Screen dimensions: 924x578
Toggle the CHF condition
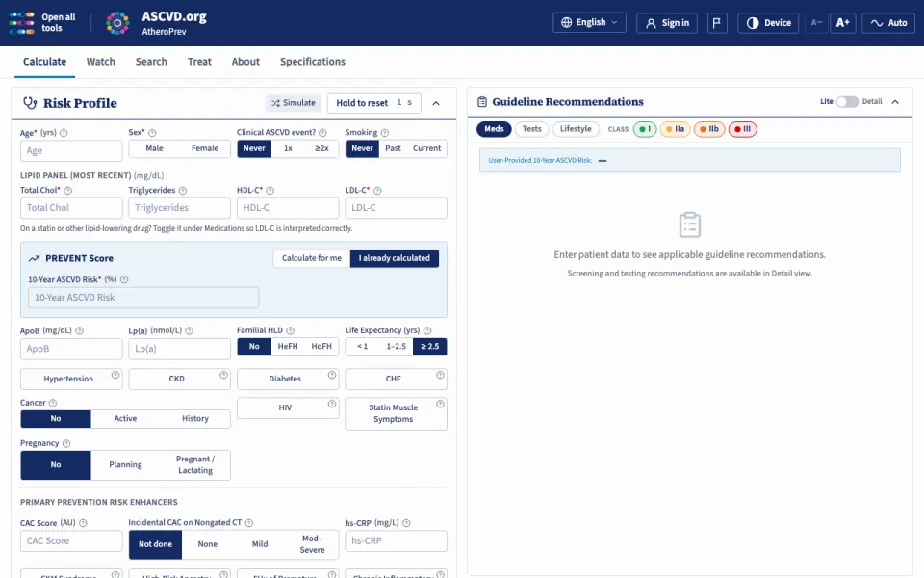[x=396, y=379]
